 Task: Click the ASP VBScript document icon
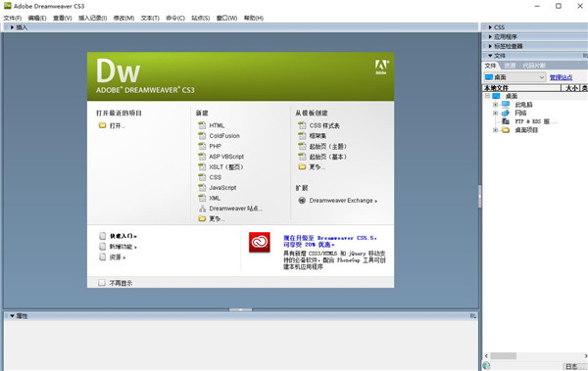(x=202, y=157)
